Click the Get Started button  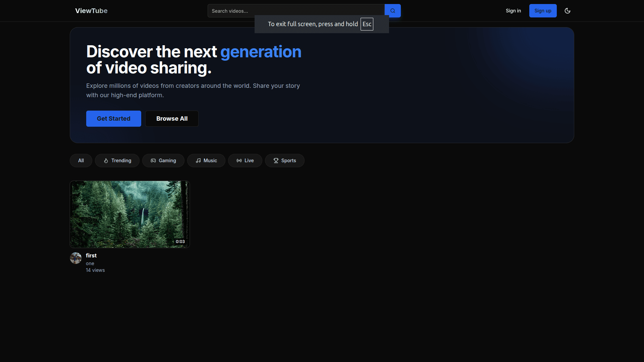[113, 119]
